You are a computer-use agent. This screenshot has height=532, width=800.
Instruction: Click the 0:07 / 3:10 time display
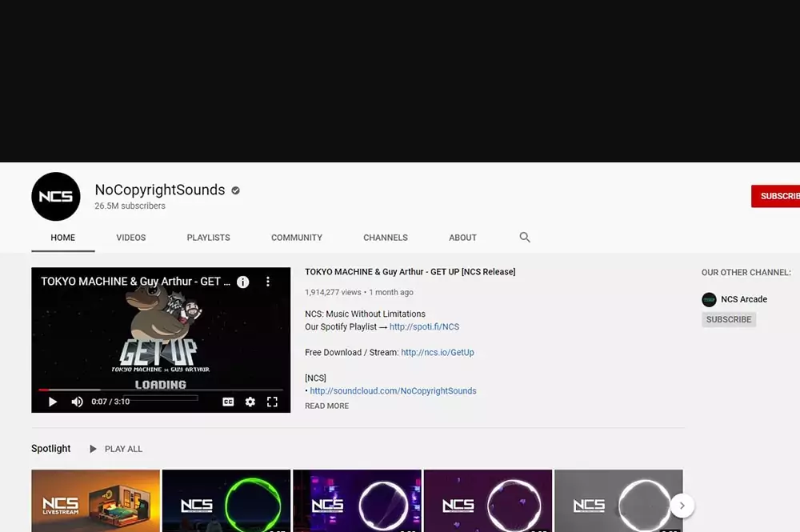[x=110, y=402]
